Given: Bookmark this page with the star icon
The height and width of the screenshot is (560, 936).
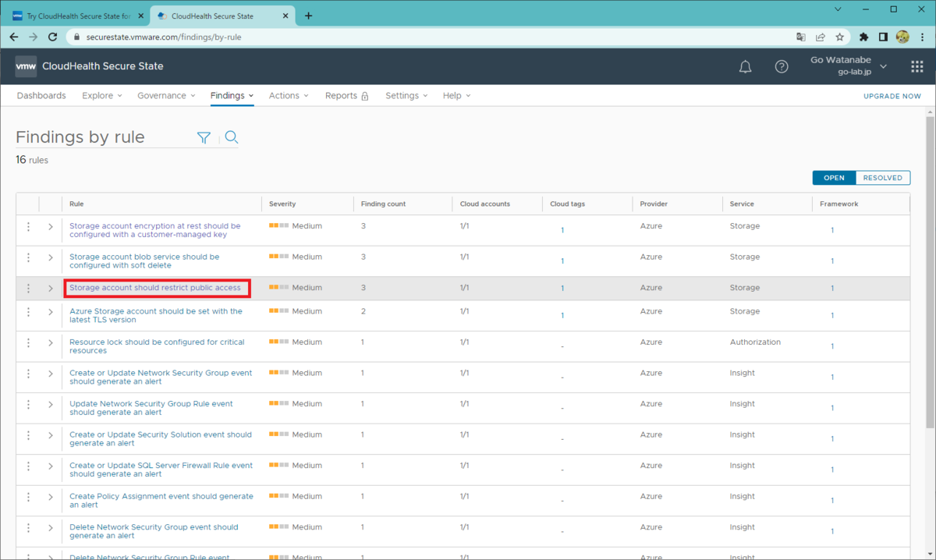Looking at the screenshot, I should coord(840,37).
